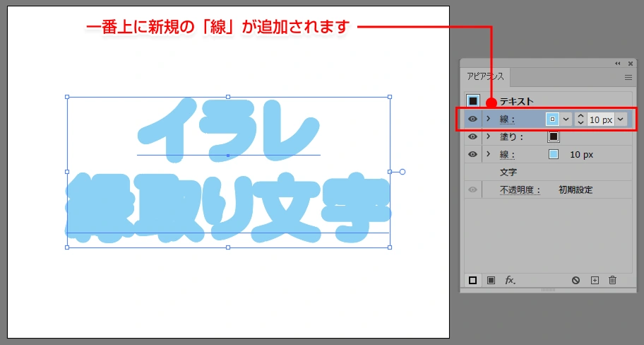Expand the 塗り row chevron
Screen dimensions: 644x345
point(489,136)
